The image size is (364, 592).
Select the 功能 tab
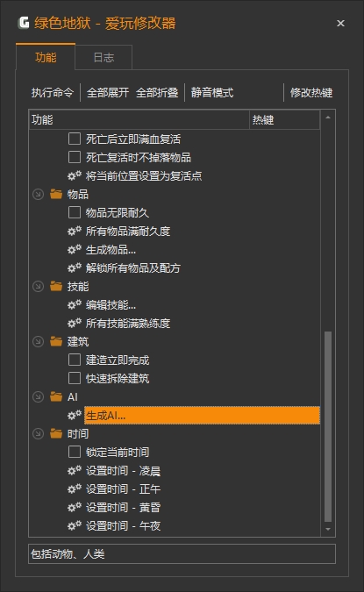coord(46,57)
